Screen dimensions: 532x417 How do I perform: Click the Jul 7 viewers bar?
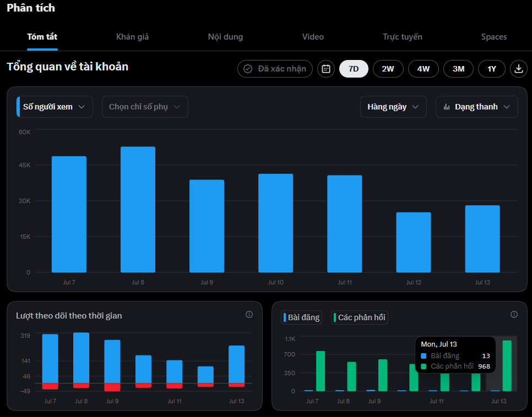click(x=69, y=214)
